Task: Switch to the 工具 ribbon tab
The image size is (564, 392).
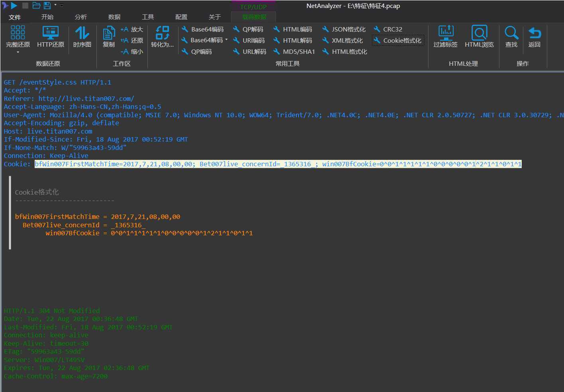Action: pyautogui.click(x=148, y=17)
